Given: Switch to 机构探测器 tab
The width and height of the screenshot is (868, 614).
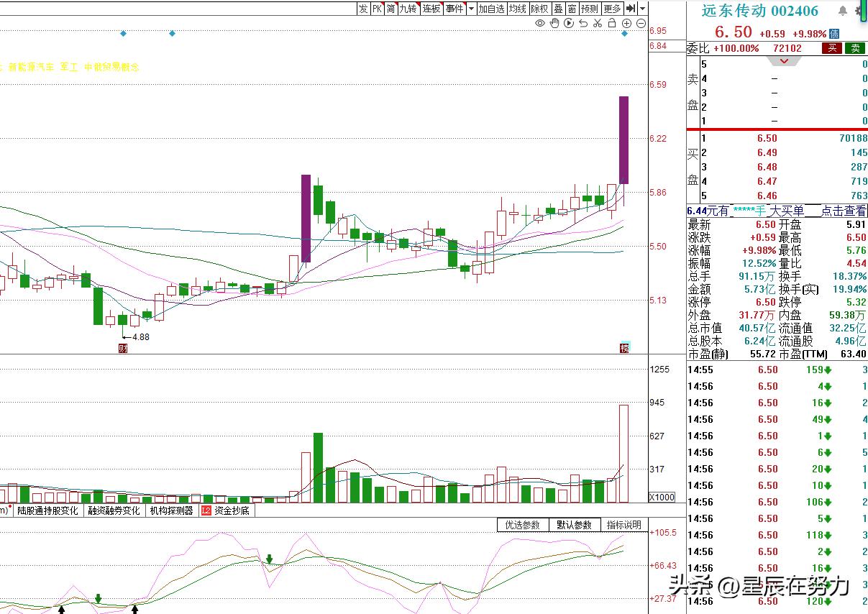Looking at the screenshot, I should pos(172,510).
